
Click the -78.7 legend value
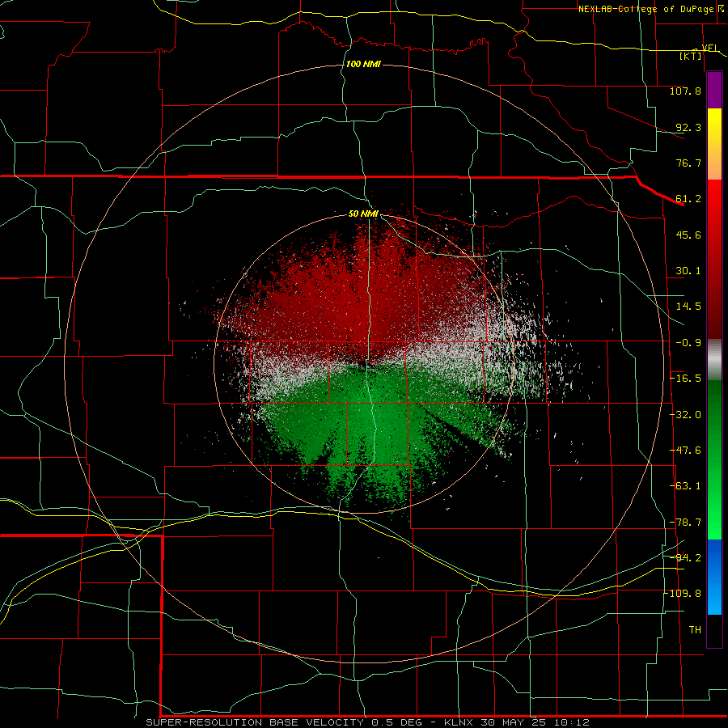tap(685, 523)
